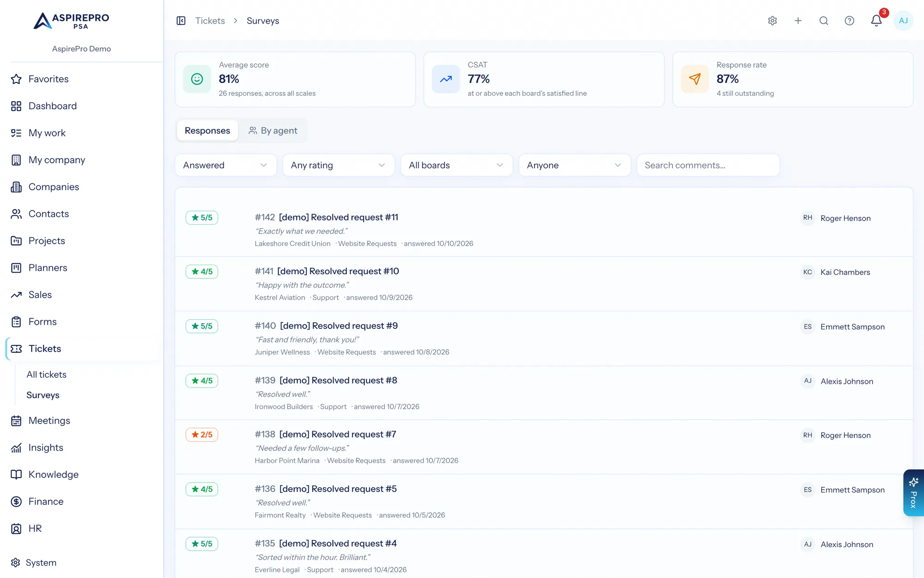The width and height of the screenshot is (924, 578).
Task: Click the Kestrel Aviation company text
Action: [280, 298]
